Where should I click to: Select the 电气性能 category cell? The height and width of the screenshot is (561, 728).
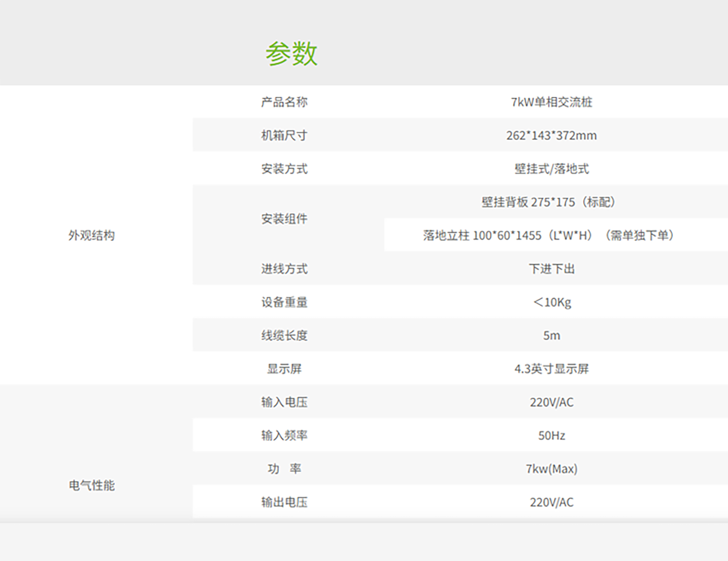(x=92, y=485)
